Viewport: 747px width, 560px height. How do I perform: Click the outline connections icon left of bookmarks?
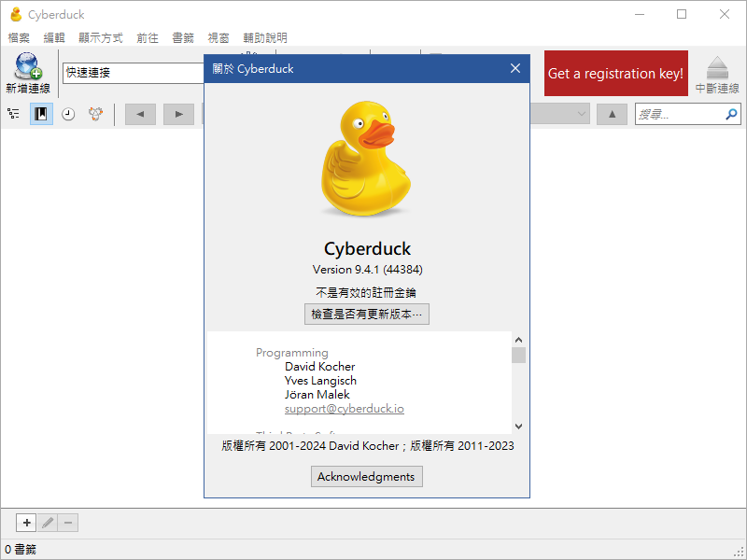(14, 114)
